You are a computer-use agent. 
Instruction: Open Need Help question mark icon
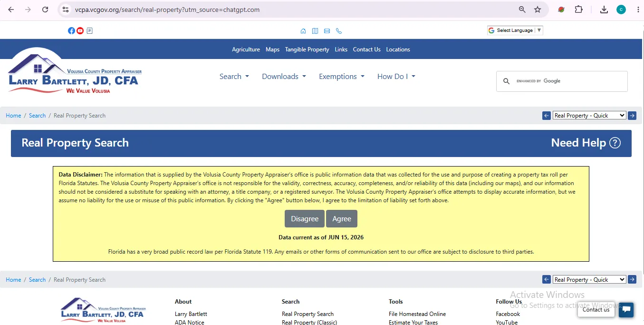615,143
